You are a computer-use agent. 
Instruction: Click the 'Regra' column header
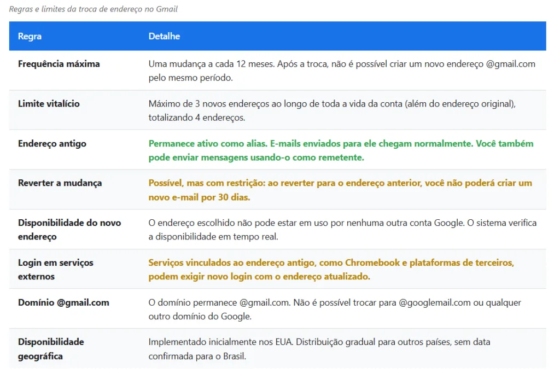(x=30, y=36)
